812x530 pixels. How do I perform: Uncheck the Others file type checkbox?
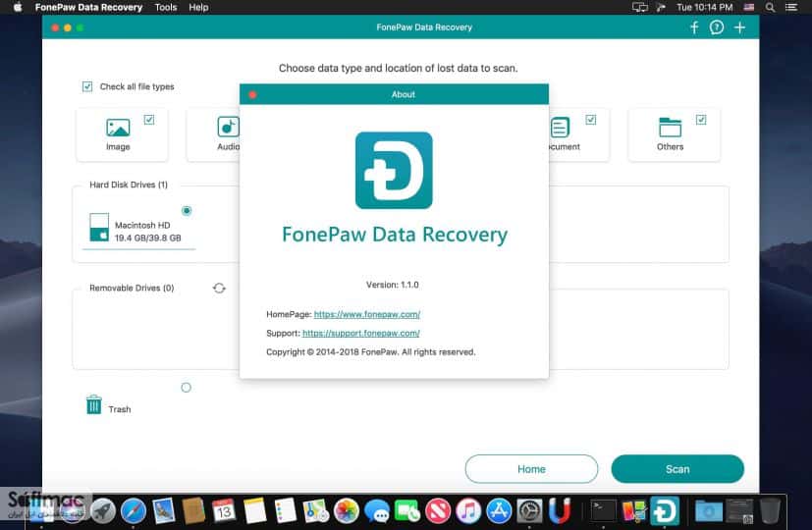[701, 120]
